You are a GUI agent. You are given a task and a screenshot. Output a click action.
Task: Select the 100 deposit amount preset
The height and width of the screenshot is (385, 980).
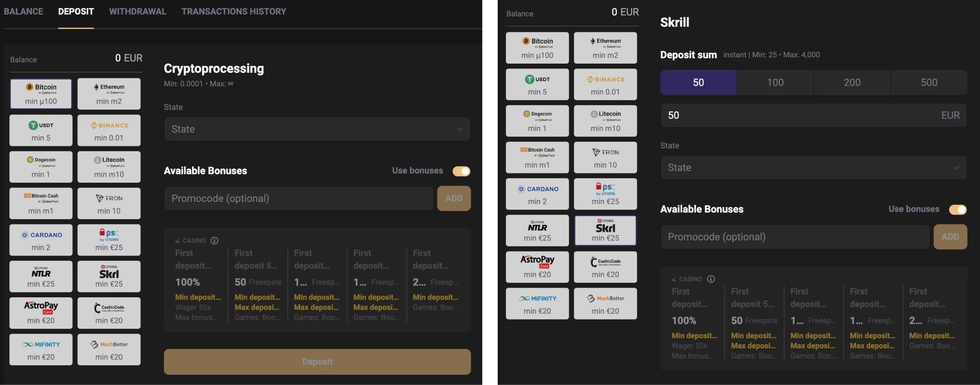775,82
